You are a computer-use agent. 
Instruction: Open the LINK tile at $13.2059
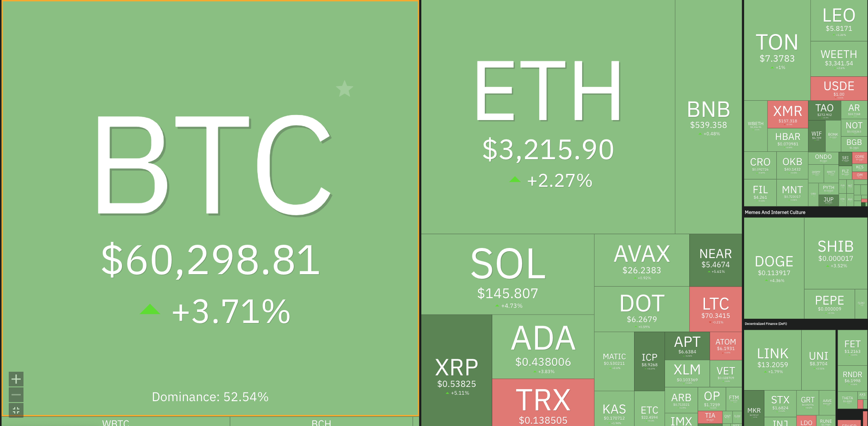773,360
